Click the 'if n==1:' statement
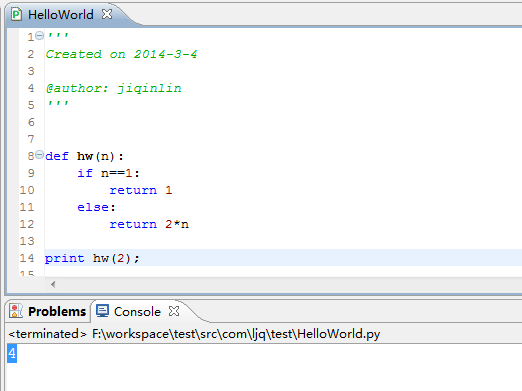The height and width of the screenshot is (391, 522). [x=108, y=173]
